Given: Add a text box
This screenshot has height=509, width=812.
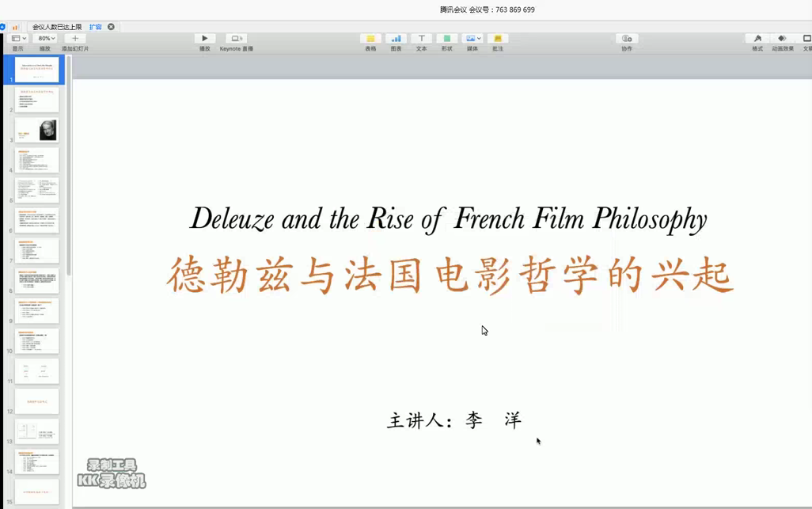Looking at the screenshot, I should pos(421,38).
